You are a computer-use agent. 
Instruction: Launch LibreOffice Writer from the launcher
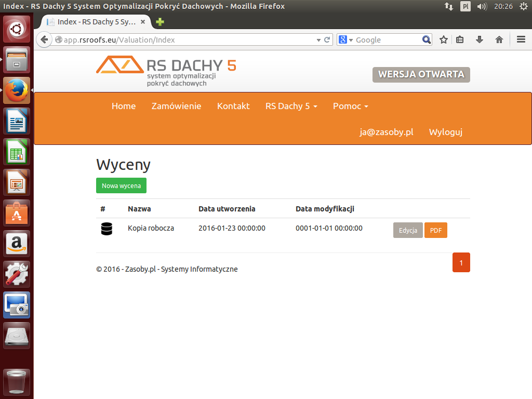17,122
